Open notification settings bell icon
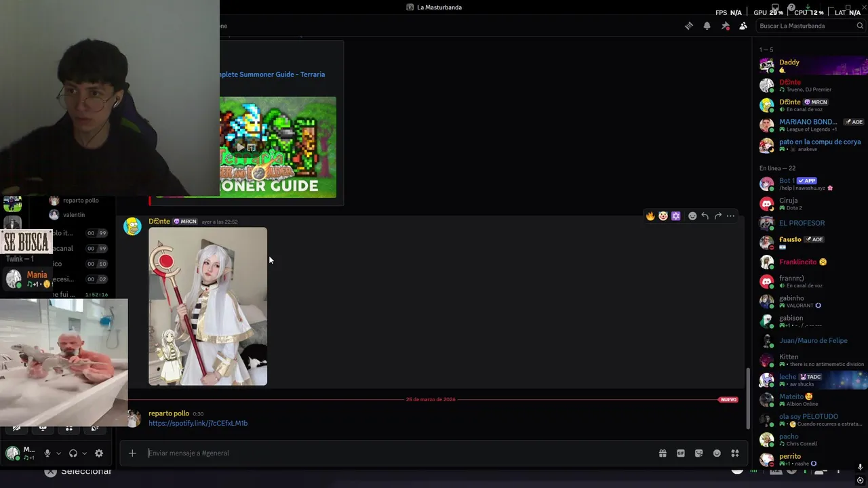The image size is (868, 488). click(707, 26)
